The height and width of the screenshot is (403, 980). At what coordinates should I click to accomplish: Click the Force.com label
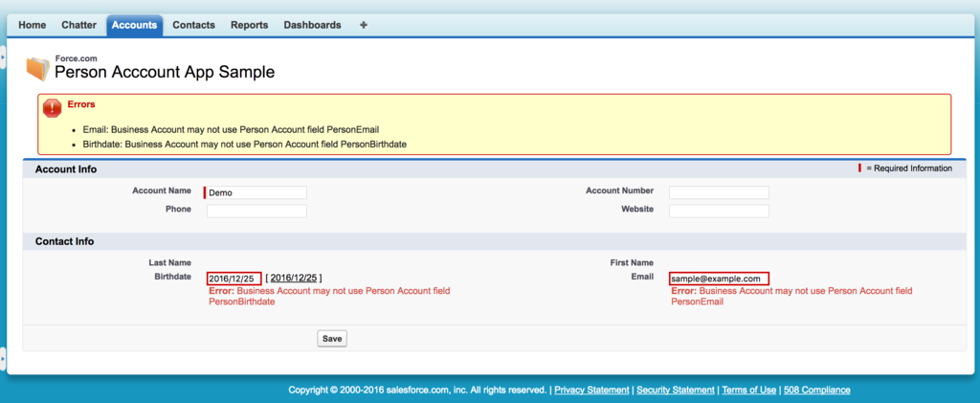(76, 58)
